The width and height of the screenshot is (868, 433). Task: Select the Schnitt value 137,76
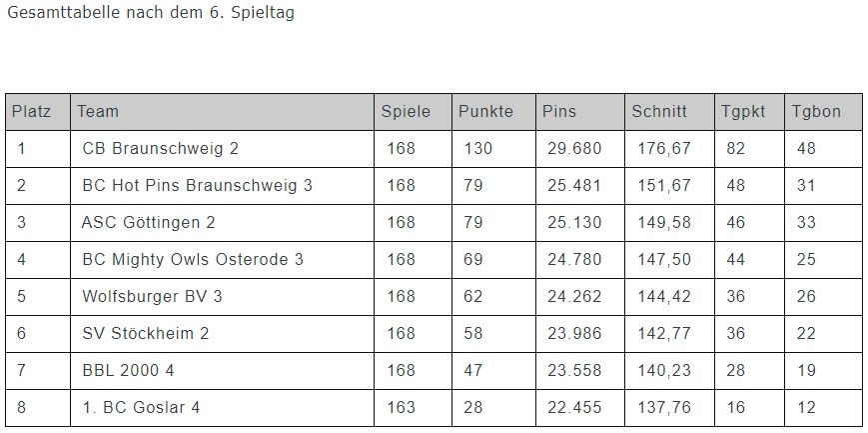point(664,408)
